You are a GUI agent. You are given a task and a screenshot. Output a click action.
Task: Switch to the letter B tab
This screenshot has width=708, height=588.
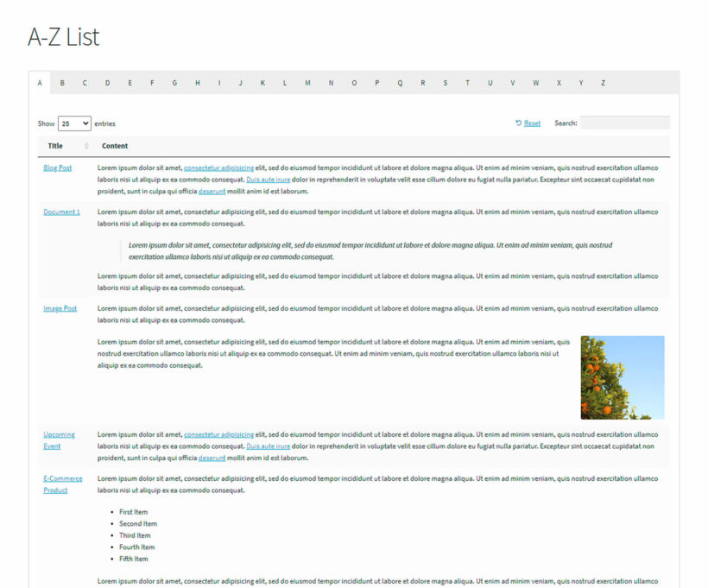pos(62,82)
